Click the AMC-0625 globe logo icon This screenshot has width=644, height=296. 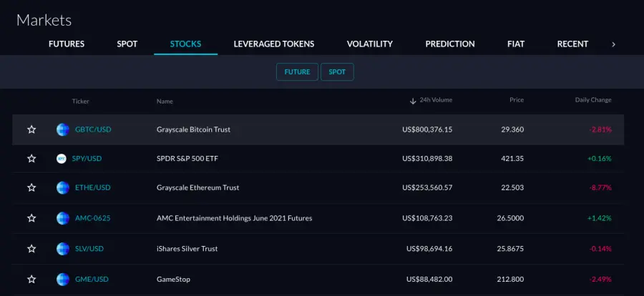(63, 218)
